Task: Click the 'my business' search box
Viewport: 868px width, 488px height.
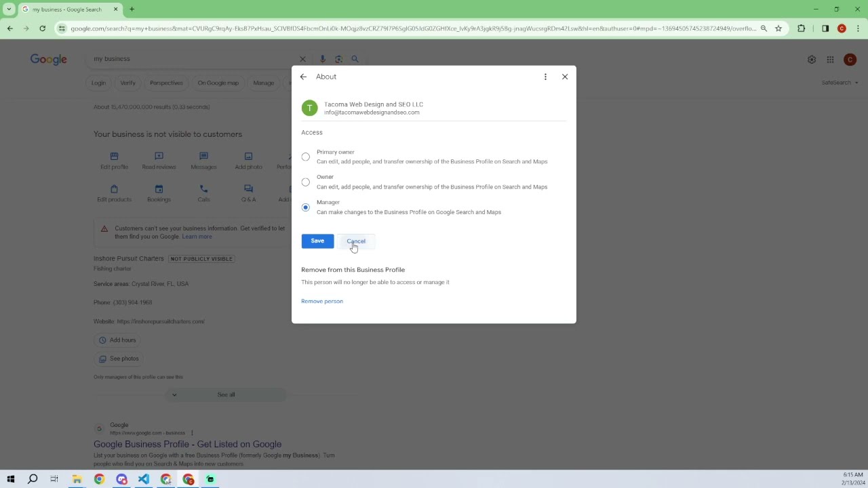Action: pyautogui.click(x=193, y=59)
